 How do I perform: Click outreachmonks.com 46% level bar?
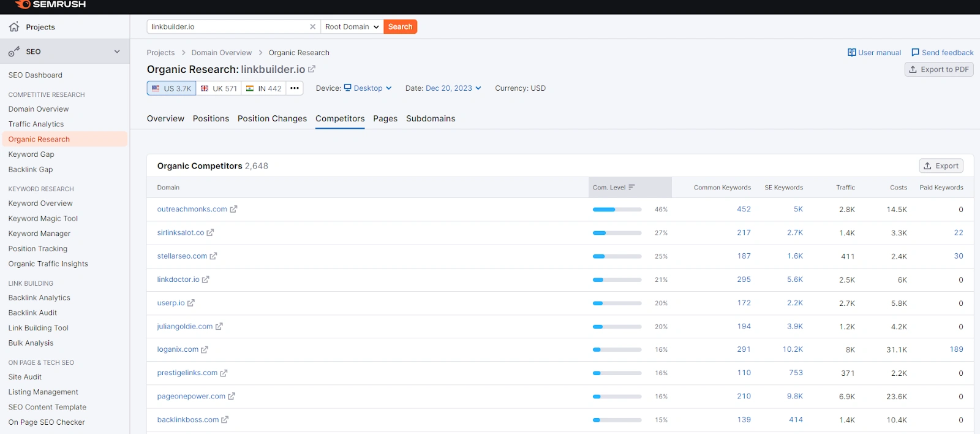tap(617, 210)
